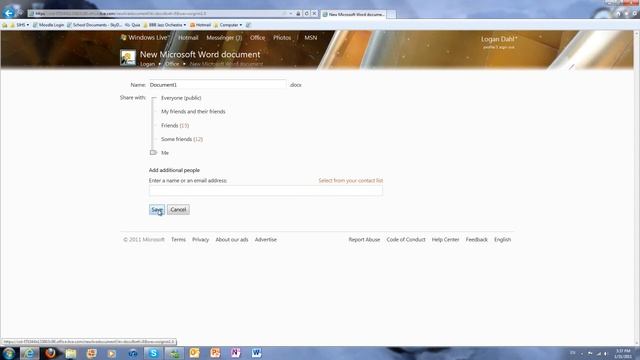Open the Moodle Login bookmark
Viewport: 640px width, 360px height.
click(x=48, y=25)
